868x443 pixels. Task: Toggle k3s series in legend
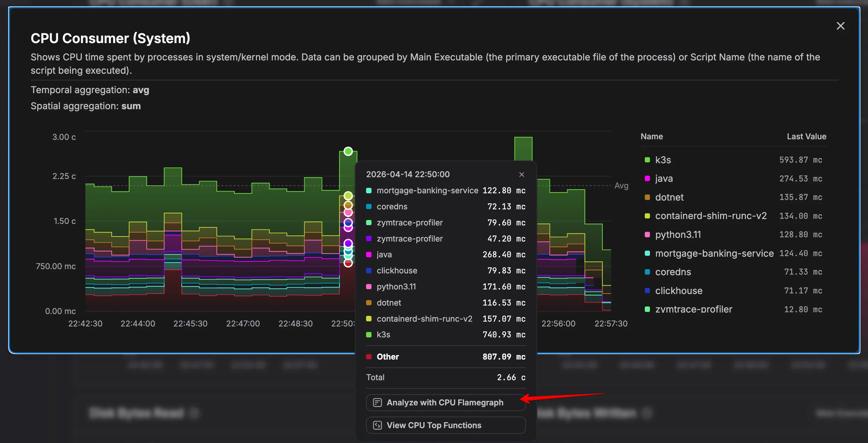click(x=733, y=160)
